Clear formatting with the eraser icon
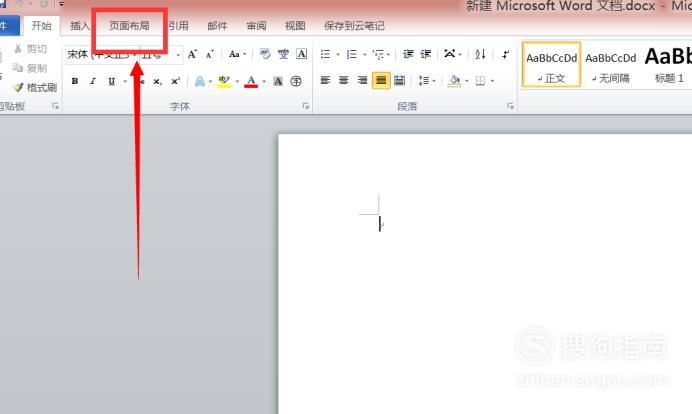Viewport: 692px width, 414px height. (x=265, y=54)
